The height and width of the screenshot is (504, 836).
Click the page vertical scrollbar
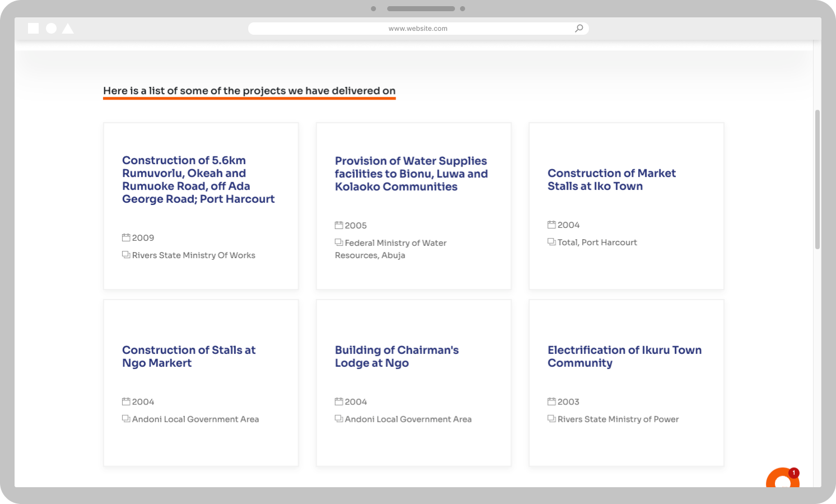[x=818, y=179]
